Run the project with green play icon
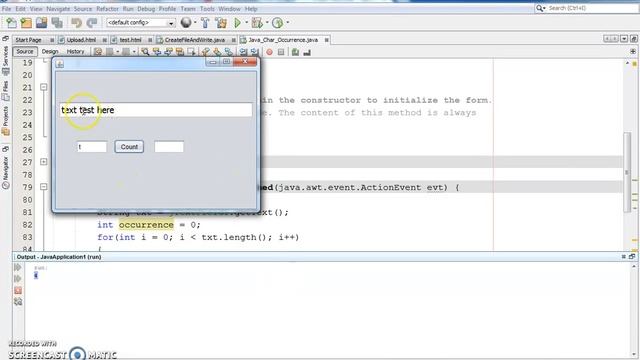 [237, 23]
